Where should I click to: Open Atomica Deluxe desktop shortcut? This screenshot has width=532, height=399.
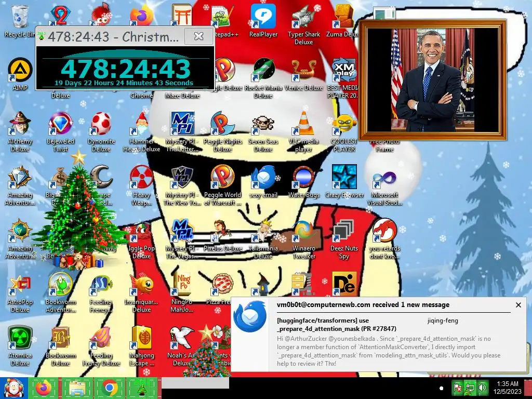[20, 346]
